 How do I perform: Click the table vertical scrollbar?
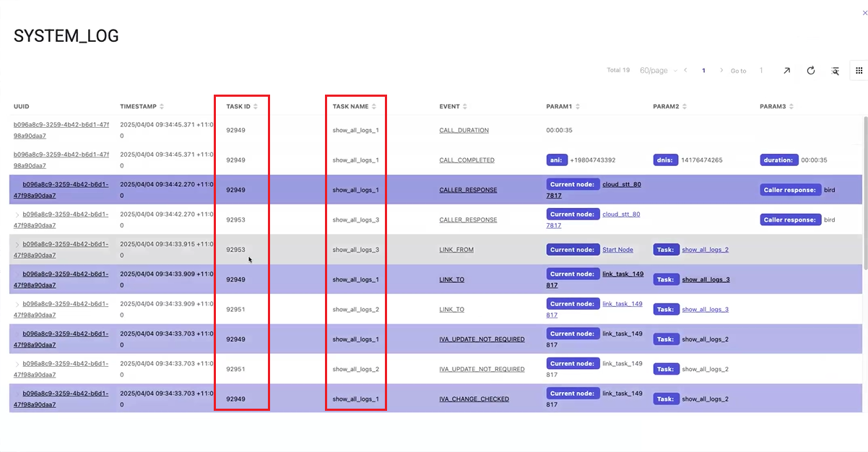pyautogui.click(x=865, y=195)
